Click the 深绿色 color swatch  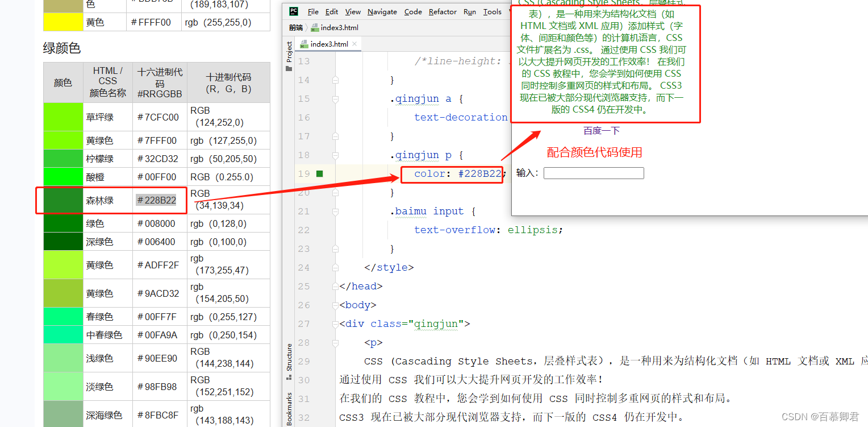(x=63, y=242)
